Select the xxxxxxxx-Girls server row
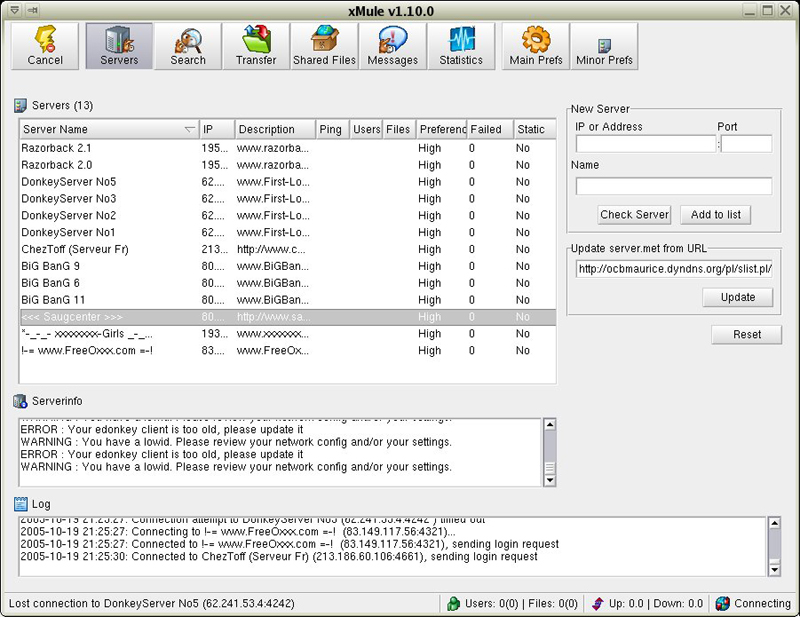The width and height of the screenshot is (800, 617). click(x=288, y=334)
